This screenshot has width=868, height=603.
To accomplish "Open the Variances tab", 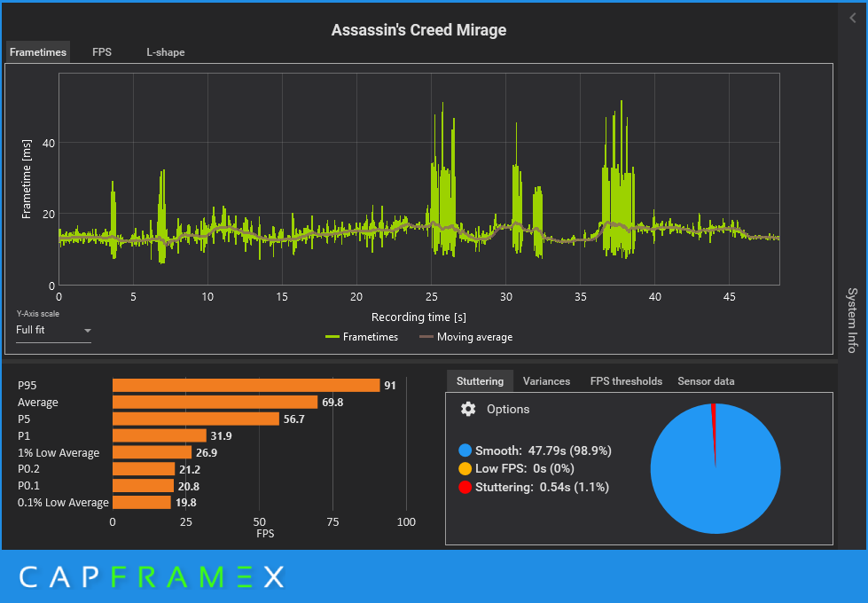I will coord(546,381).
